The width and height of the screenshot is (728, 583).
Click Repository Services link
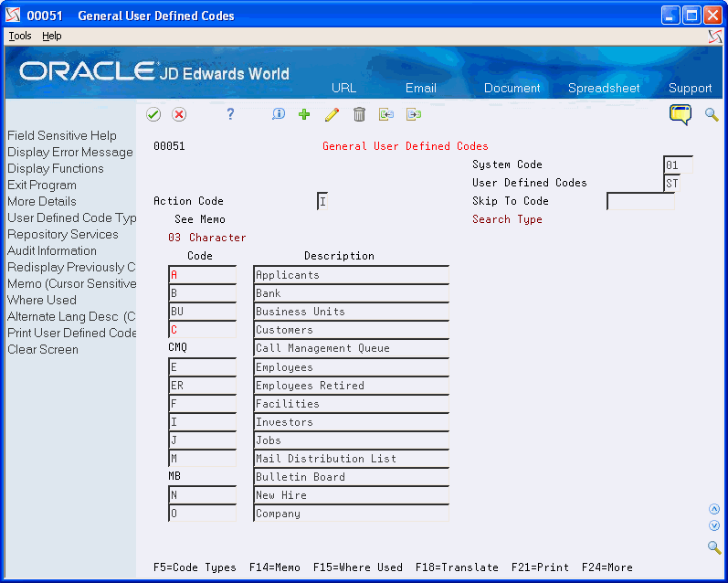[63, 235]
